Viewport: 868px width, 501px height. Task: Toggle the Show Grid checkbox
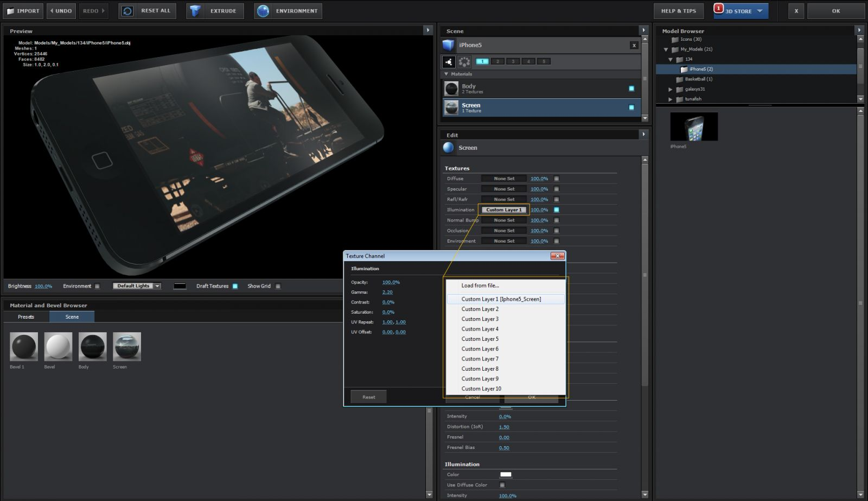(x=278, y=286)
